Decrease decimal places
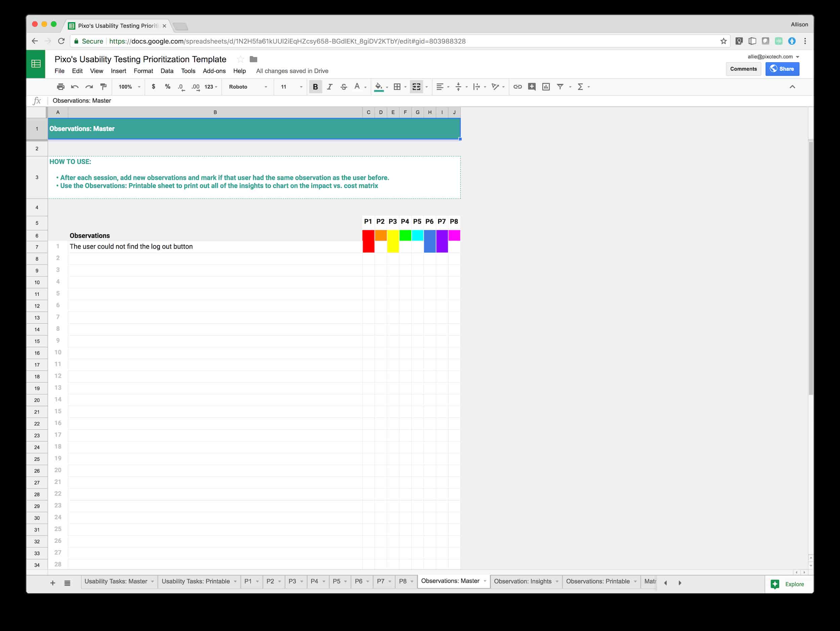Viewport: 840px width, 631px height. (181, 87)
